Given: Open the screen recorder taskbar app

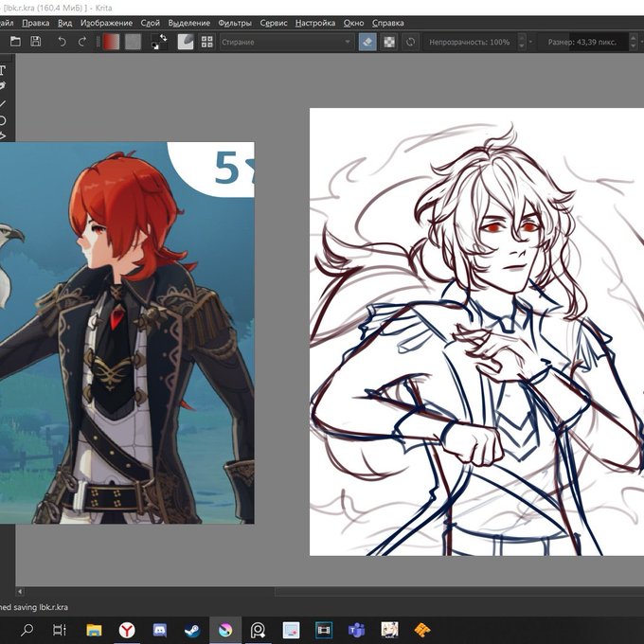Looking at the screenshot, I should tap(258, 630).
